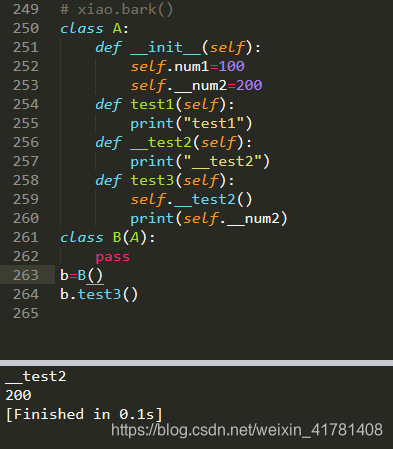Click the 'print(self.__num2)' line
Viewport: 393px width, 449px height.
click(x=209, y=218)
